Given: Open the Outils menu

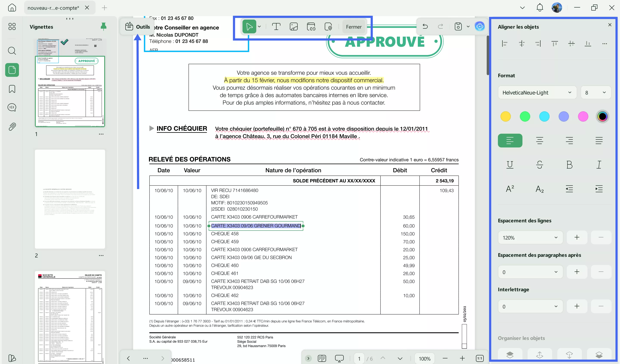Looking at the screenshot, I should [x=137, y=26].
